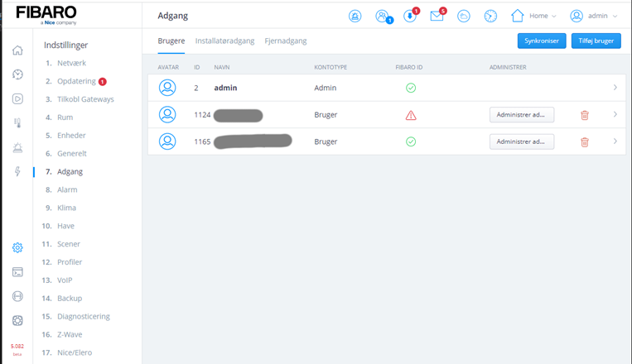Click the Synkroniser button
The height and width of the screenshot is (364, 632).
tap(541, 41)
